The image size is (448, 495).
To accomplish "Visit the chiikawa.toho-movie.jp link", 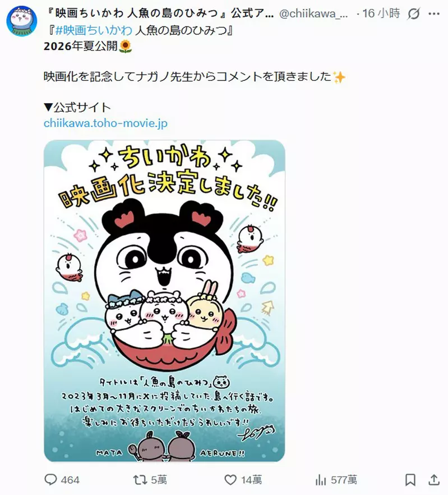I will (105, 123).
